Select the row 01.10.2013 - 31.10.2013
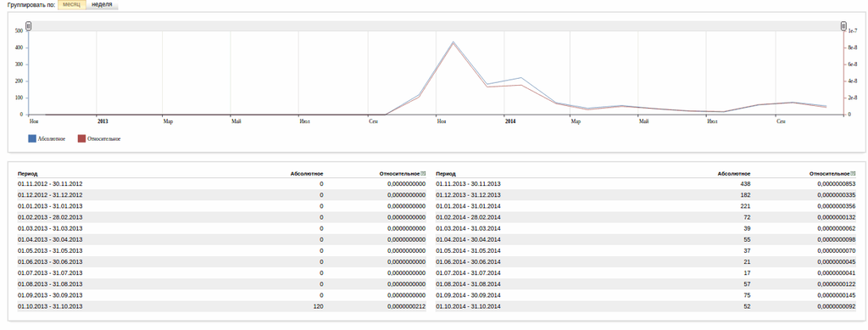Screen dimensions: 868x330 [221, 306]
